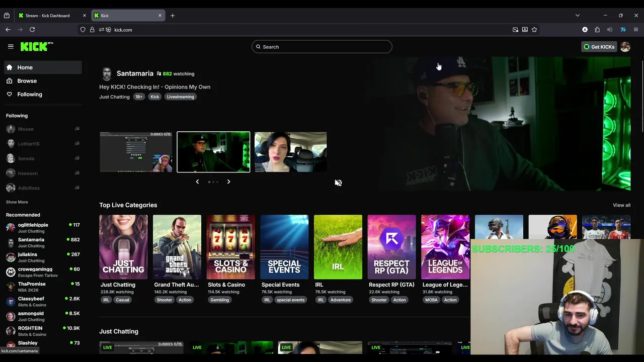Click the browser back arrow
Screen dimensions: 644x362
(x=8, y=30)
